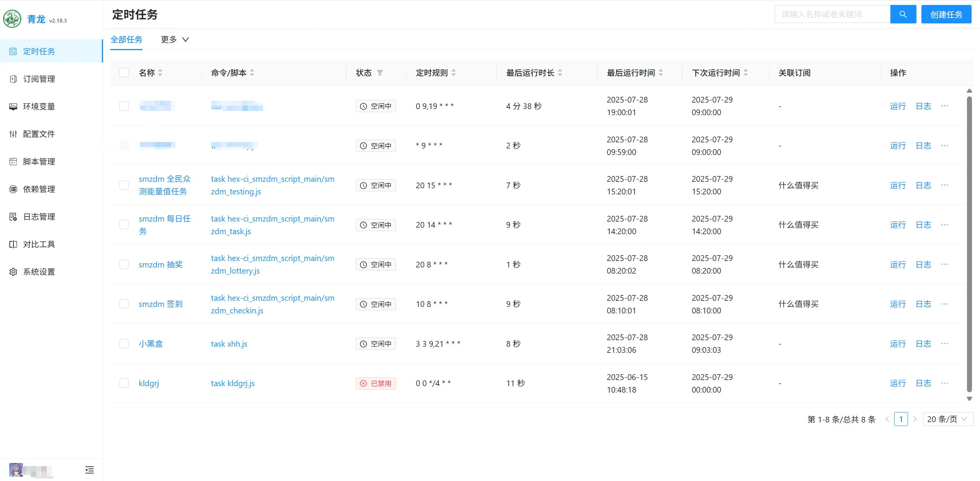Open 日志 for smzdm 抽奖 task

pyautogui.click(x=923, y=264)
